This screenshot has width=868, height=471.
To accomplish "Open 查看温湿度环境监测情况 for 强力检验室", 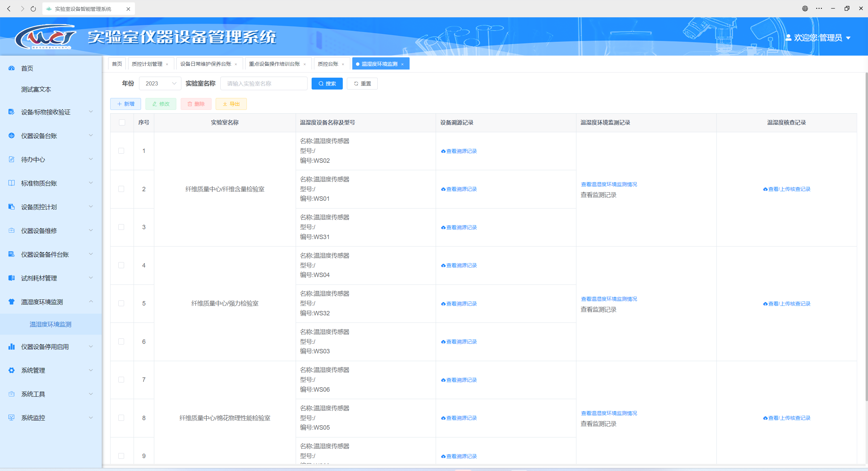I will point(609,299).
